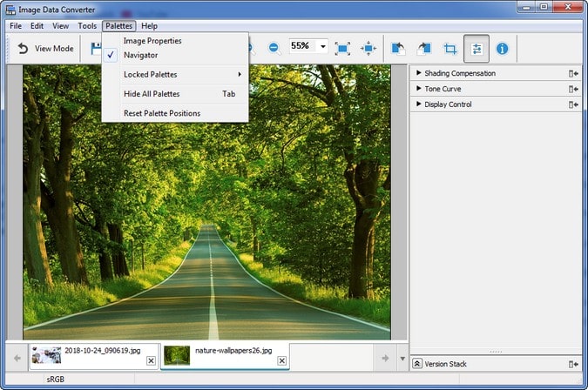Screen dimensions: 588x390
Task: Expand the Tone Curve section
Action: click(419, 89)
